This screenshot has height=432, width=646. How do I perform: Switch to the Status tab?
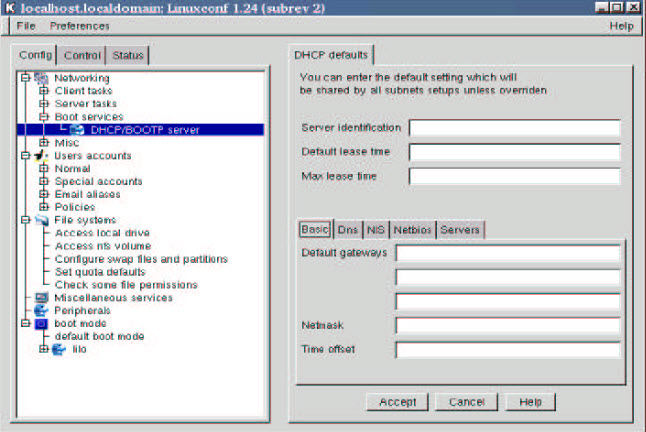(x=128, y=56)
